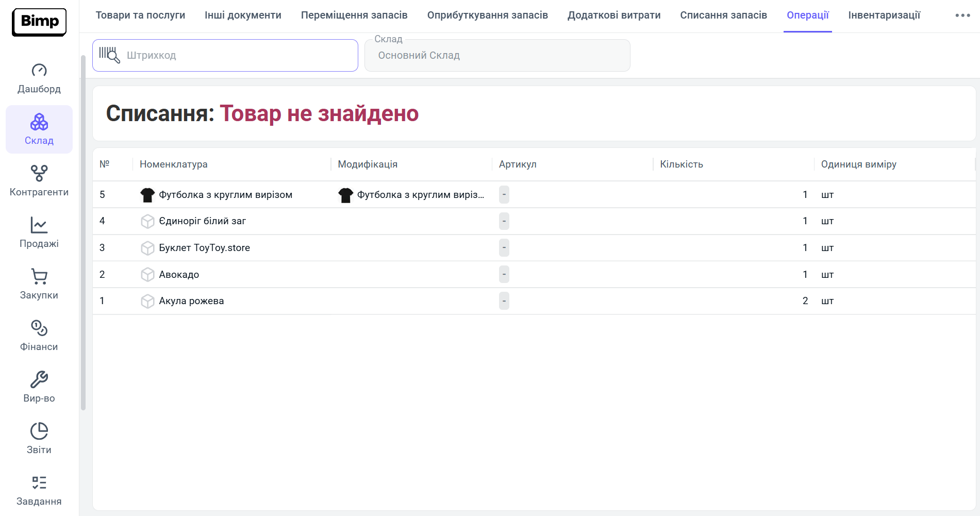The width and height of the screenshot is (980, 516).
Task: Open Завдання checklist icon
Action: click(x=39, y=482)
